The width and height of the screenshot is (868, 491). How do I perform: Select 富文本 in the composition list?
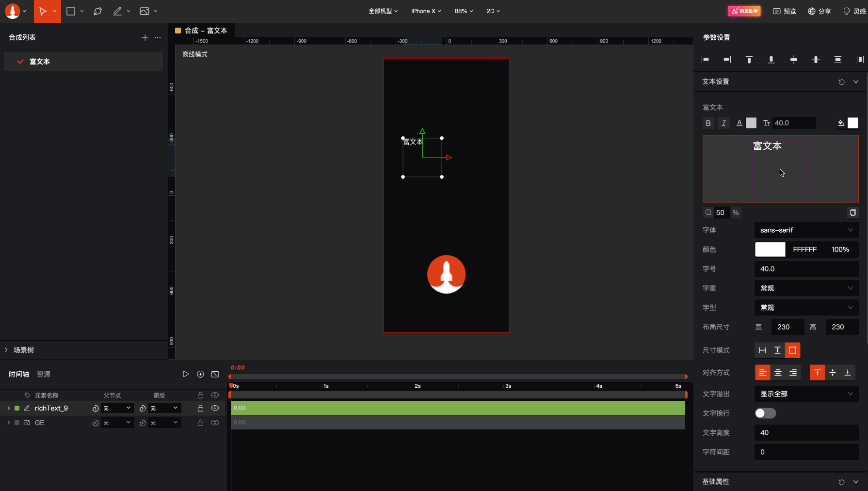[83, 62]
